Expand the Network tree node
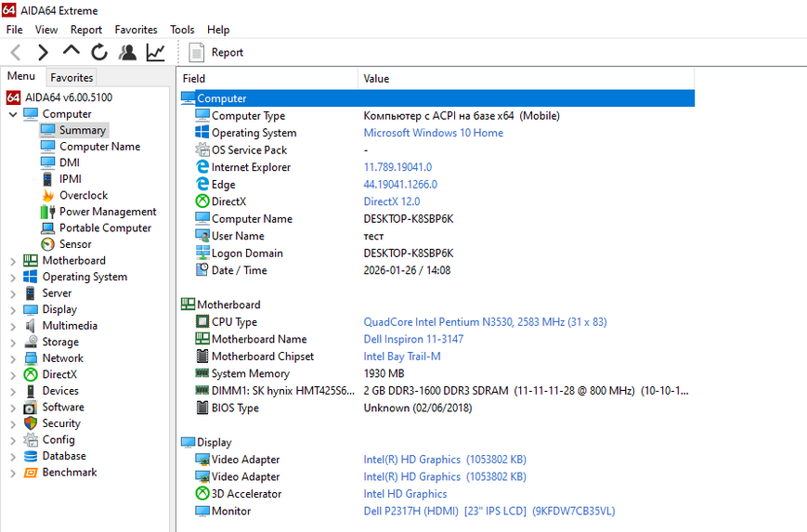Image resolution: width=807 pixels, height=532 pixels. [13, 359]
